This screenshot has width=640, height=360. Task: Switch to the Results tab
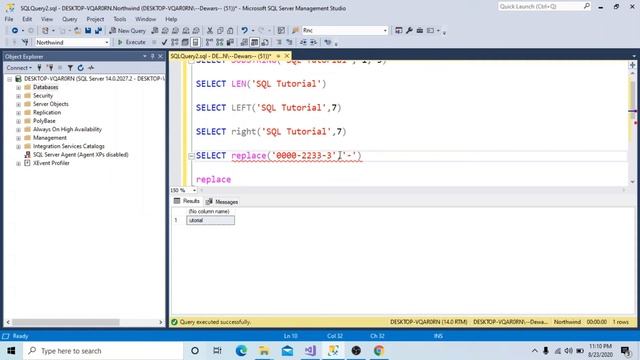187,201
